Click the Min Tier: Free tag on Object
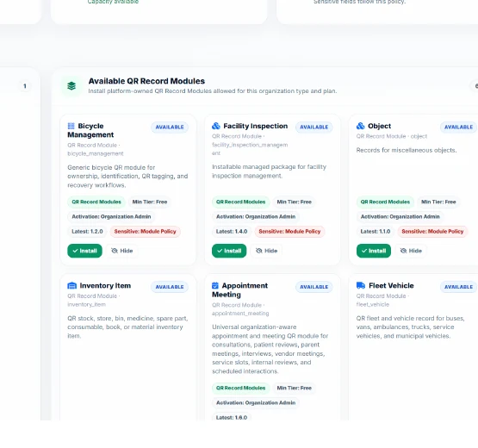The width and height of the screenshot is (478, 448). pyautogui.click(x=438, y=202)
